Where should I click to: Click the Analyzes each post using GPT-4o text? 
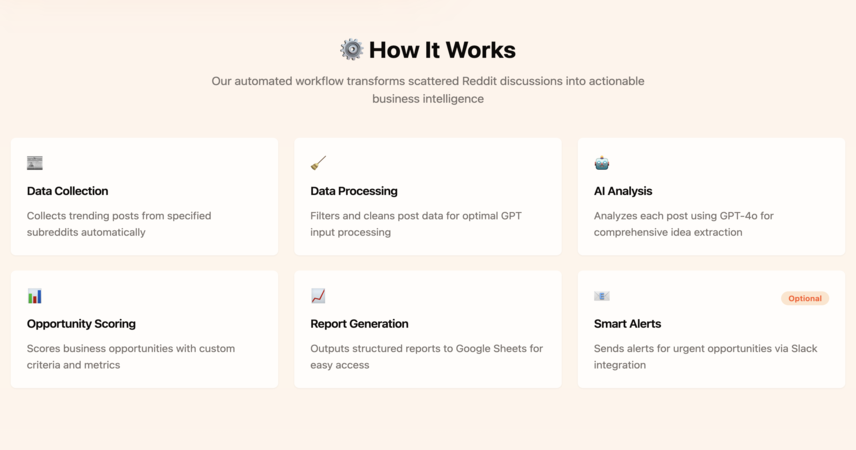pos(683,224)
